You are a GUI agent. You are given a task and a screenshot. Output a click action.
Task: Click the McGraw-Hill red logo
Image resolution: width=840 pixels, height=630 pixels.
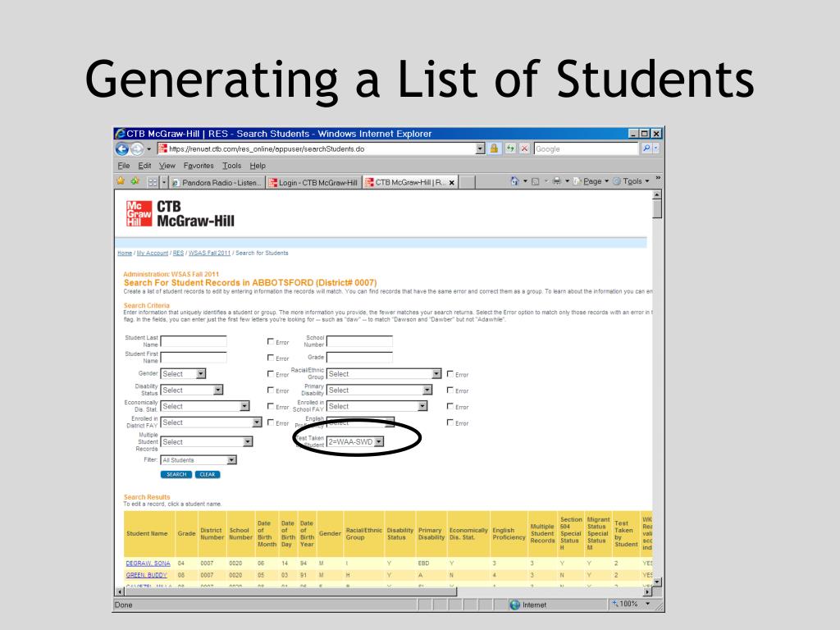(139, 213)
